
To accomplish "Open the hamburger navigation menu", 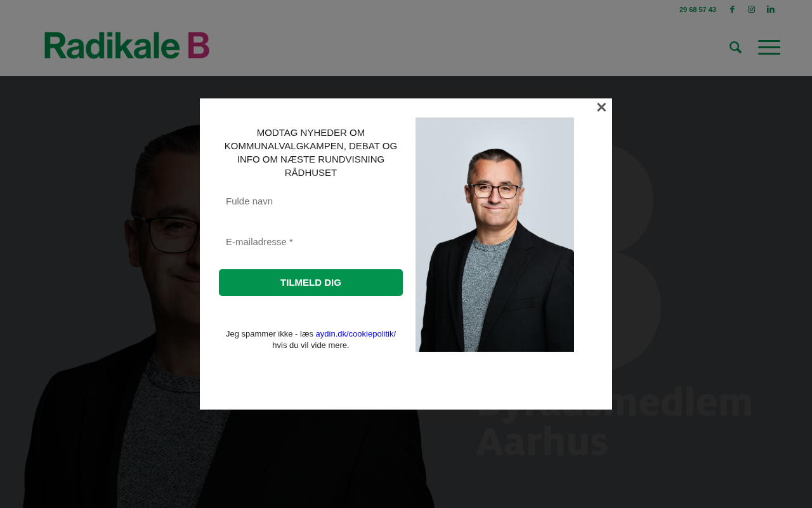I will (x=769, y=47).
